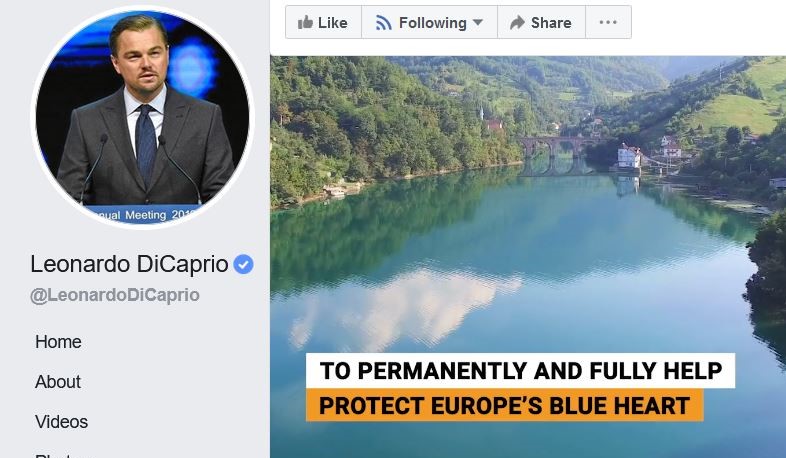Screen dimensions: 786x458
Task: Click the thumbs-up Like icon
Action: [305, 22]
